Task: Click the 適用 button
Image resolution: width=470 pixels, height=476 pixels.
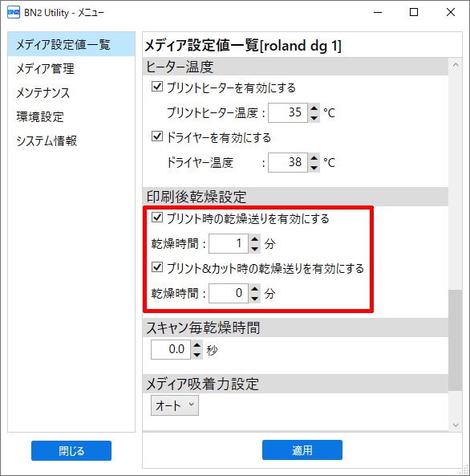Action: (x=302, y=450)
